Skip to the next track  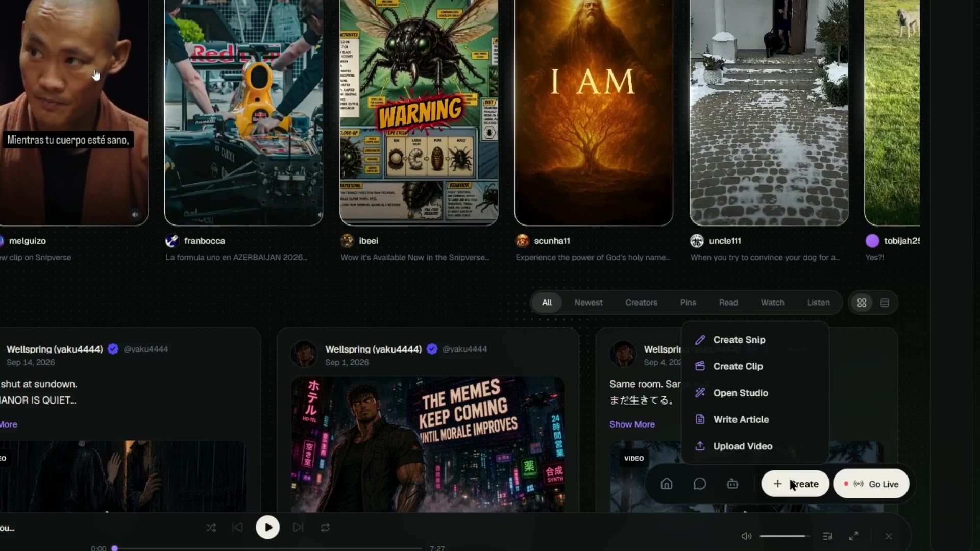298,528
